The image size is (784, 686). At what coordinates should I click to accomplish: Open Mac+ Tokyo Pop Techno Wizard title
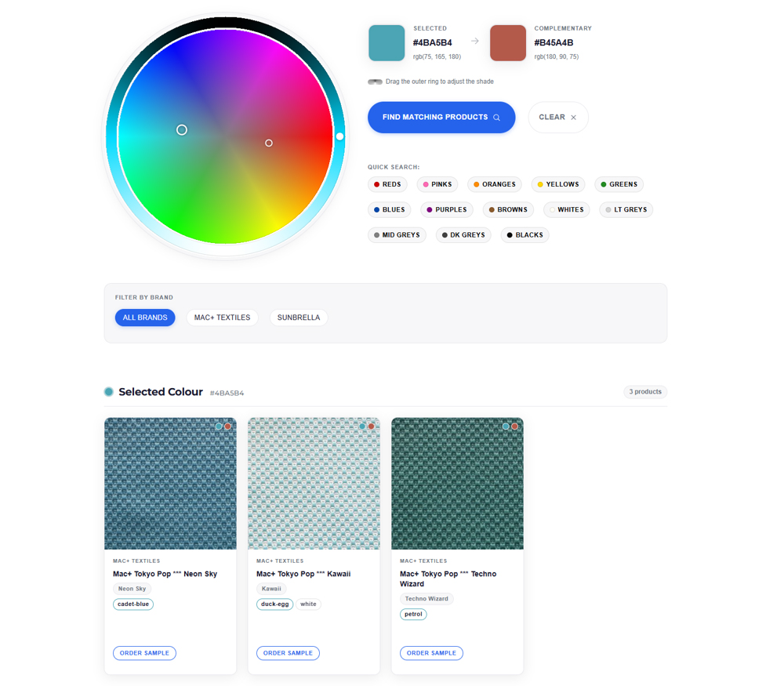coord(448,579)
